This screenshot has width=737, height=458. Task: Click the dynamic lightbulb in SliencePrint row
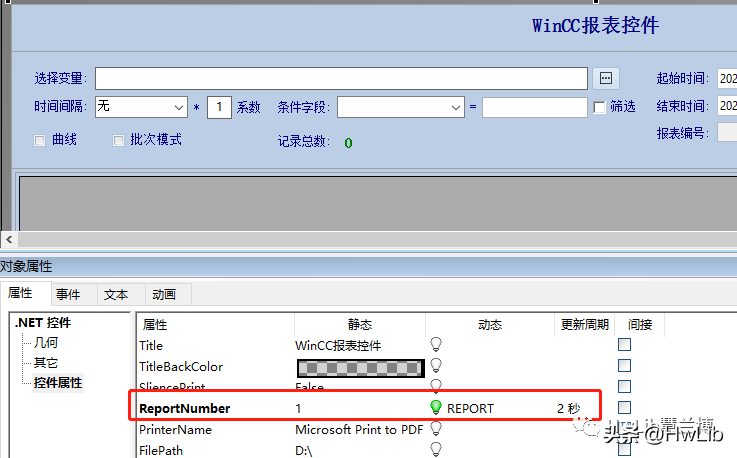(x=435, y=386)
